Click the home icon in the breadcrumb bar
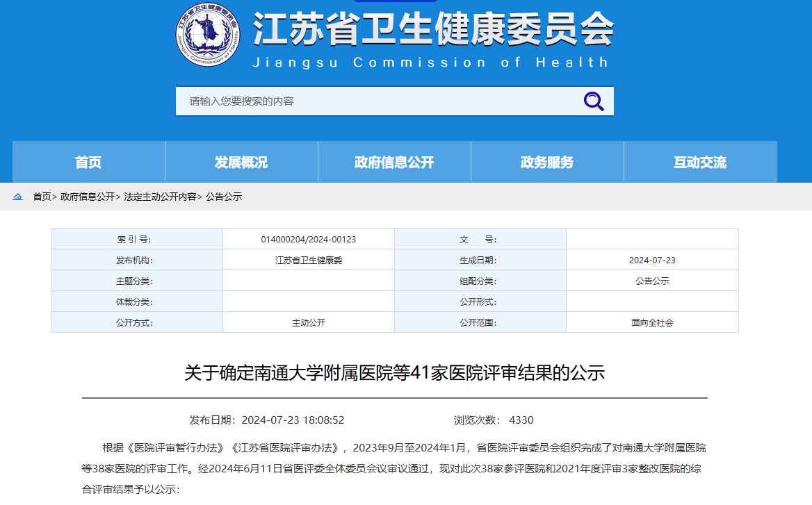 click(18, 197)
